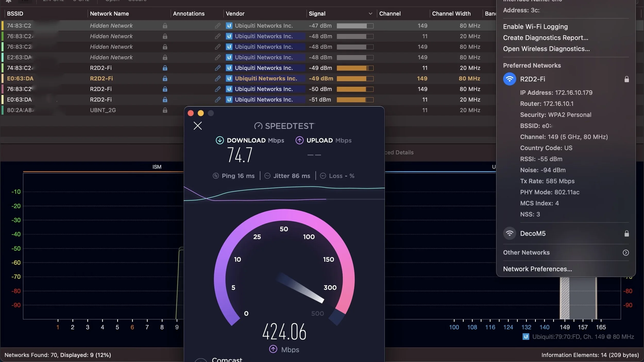Open the Create Diagnostics Report menu item

545,38
